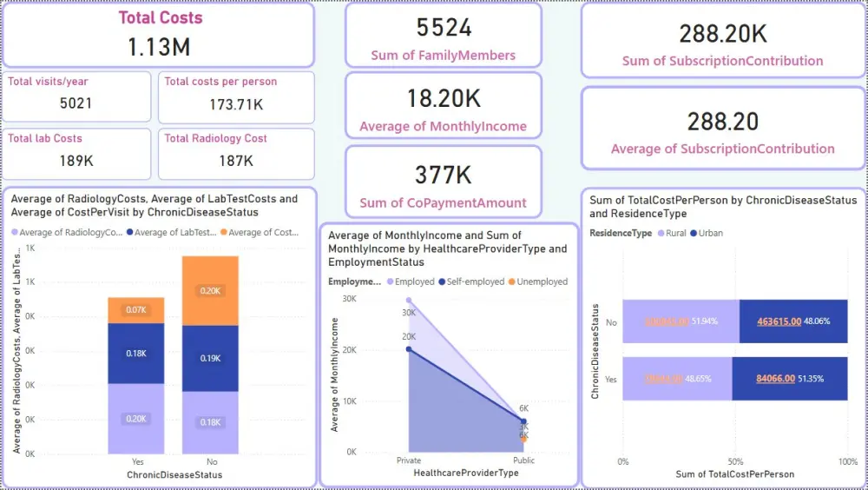
Task: Click Average of RadiologyCosts legend swatch
Action: (15, 232)
